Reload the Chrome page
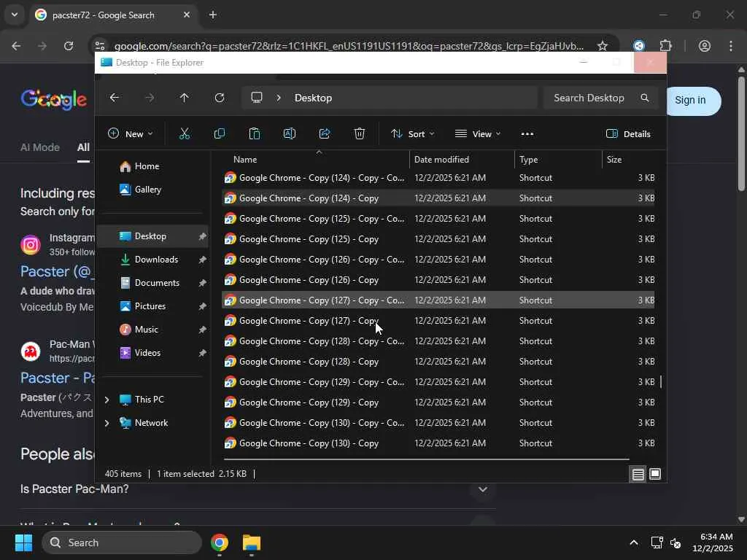 point(69,46)
